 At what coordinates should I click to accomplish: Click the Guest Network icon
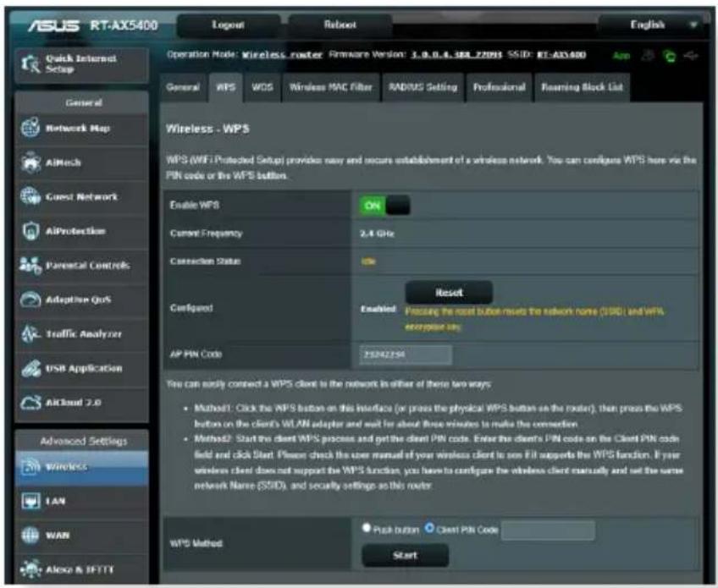30,197
